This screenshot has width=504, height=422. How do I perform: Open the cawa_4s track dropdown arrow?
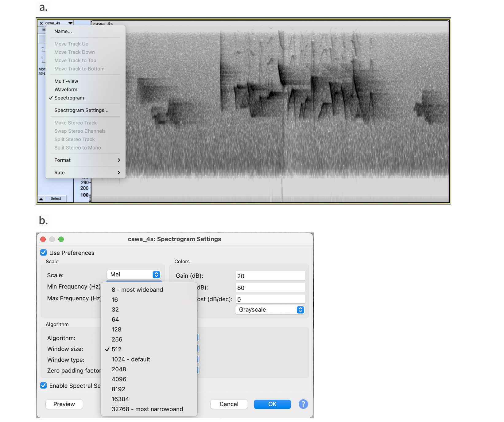point(70,23)
